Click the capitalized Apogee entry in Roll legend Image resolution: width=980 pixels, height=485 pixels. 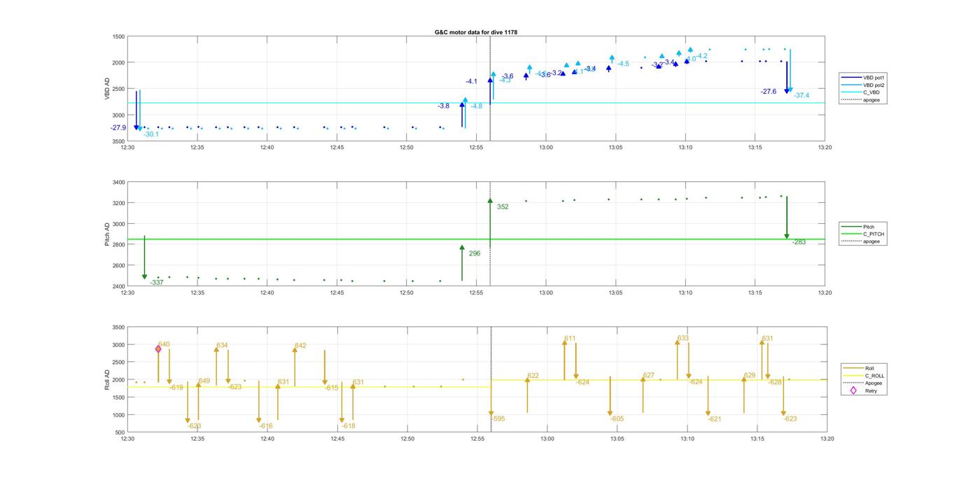[x=864, y=383]
